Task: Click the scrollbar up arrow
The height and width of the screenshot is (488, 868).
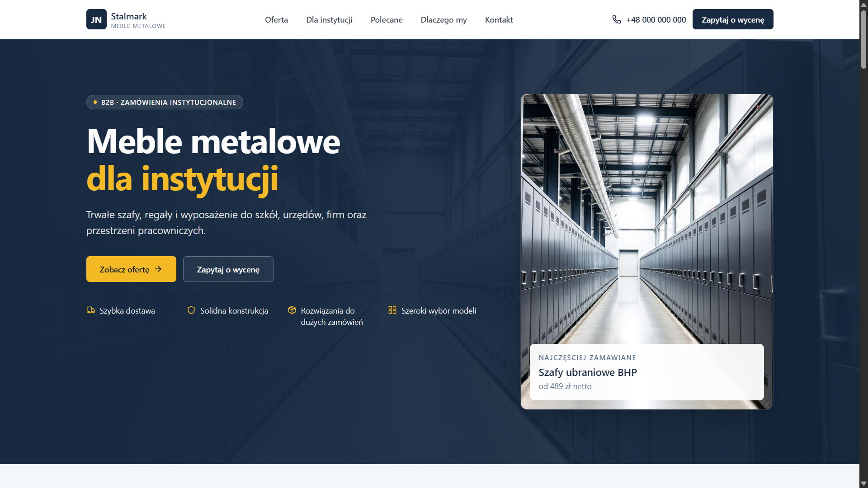Action: tap(863, 5)
